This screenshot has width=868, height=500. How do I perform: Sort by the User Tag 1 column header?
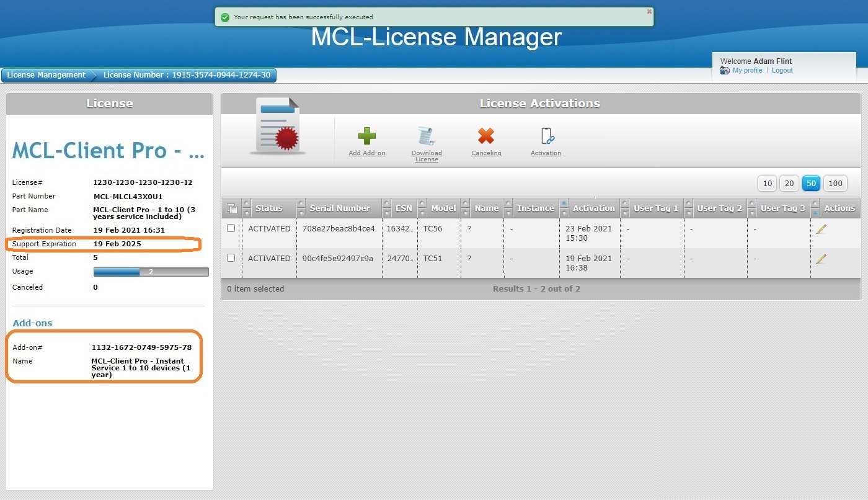(656, 208)
